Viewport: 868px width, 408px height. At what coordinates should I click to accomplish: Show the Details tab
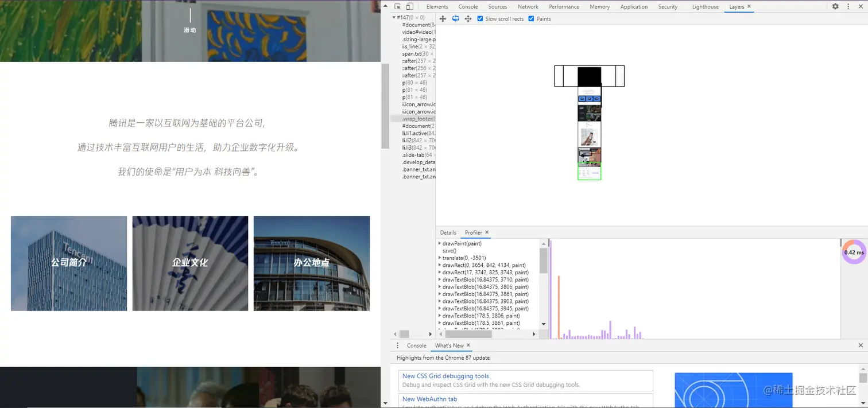(x=448, y=232)
